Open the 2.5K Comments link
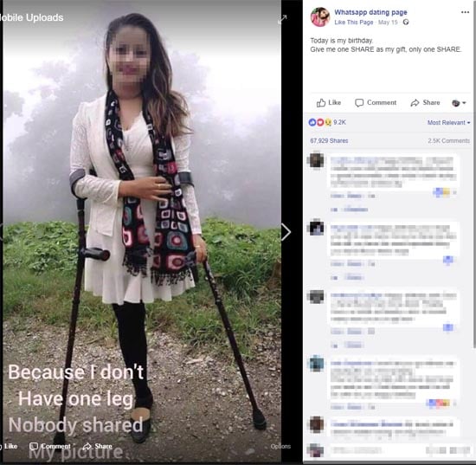 (x=448, y=140)
